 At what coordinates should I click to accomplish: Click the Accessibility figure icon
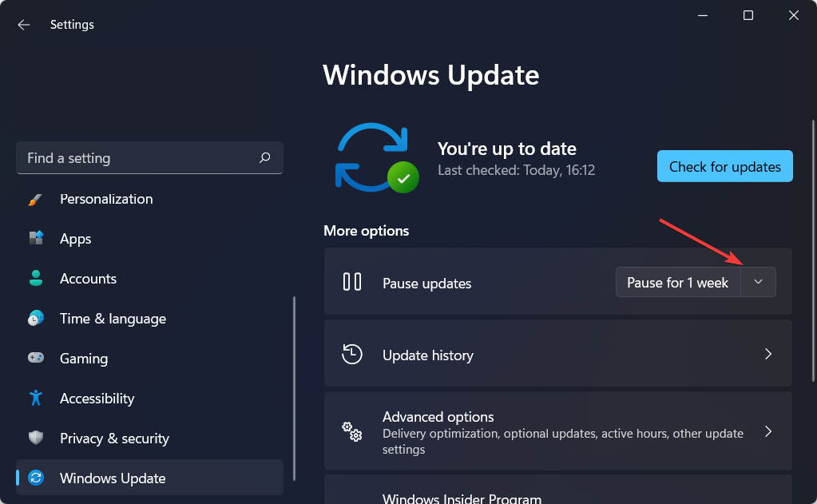click(x=35, y=399)
